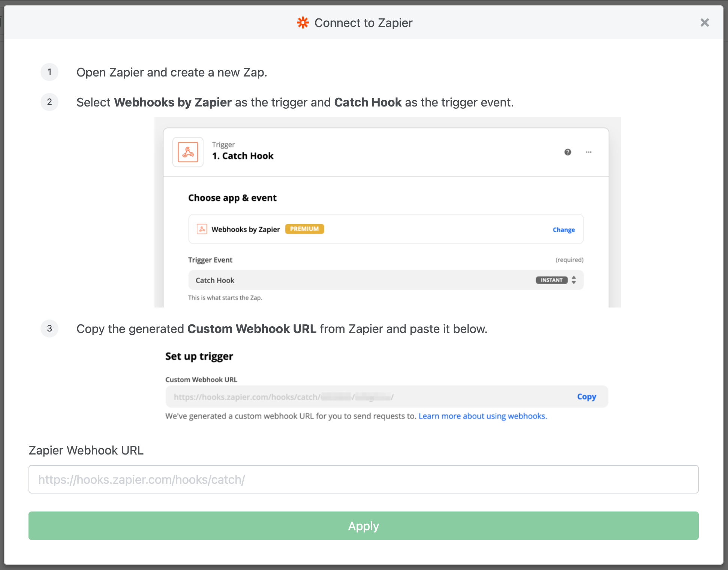The width and height of the screenshot is (728, 570).
Task: Click the small Webhooks by Zapier icon
Action: (202, 229)
